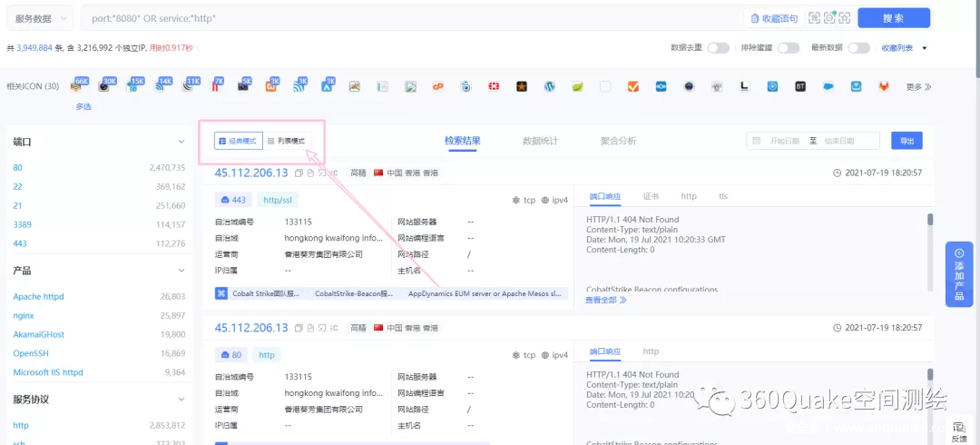
Task: Click the black BT icon filter
Action: point(800,86)
